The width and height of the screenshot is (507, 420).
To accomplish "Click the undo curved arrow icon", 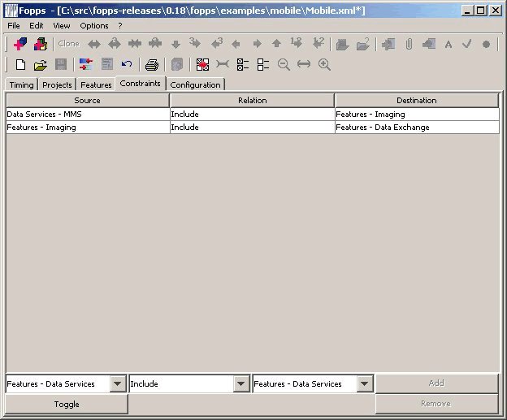I will point(127,64).
